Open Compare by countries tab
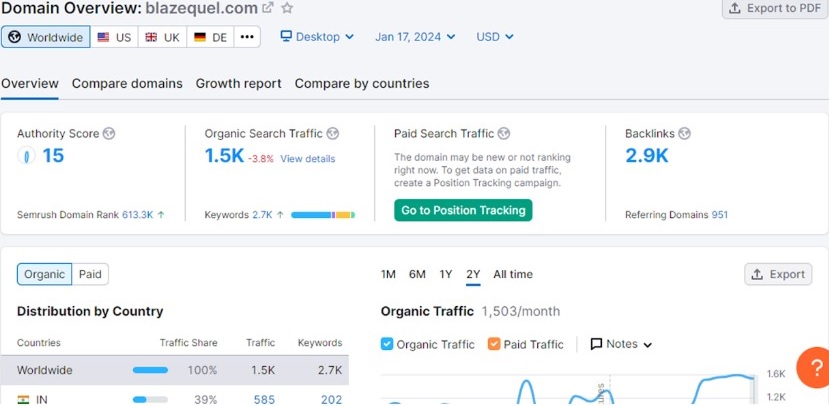 (362, 84)
